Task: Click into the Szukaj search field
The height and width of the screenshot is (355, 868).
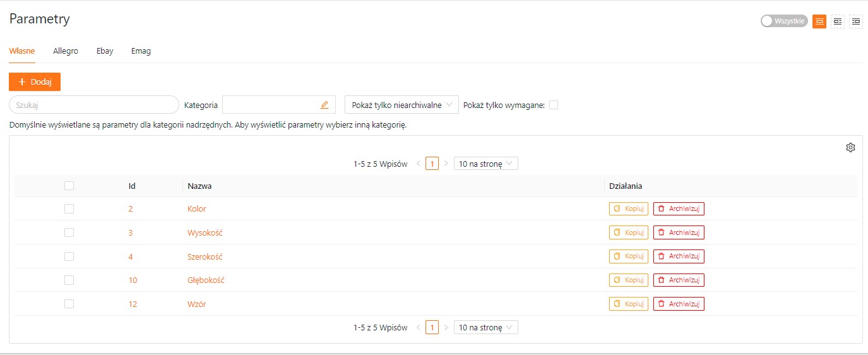Action: coord(93,105)
